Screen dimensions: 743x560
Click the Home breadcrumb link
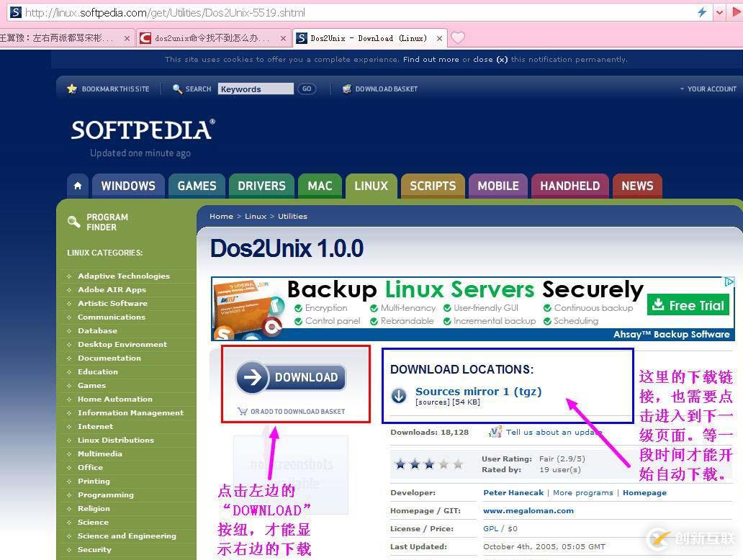click(221, 216)
